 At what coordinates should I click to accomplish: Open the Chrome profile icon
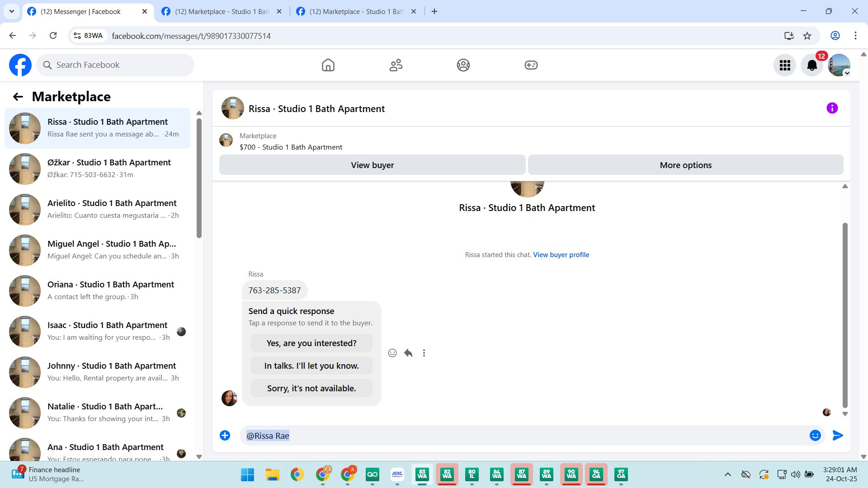835,36
